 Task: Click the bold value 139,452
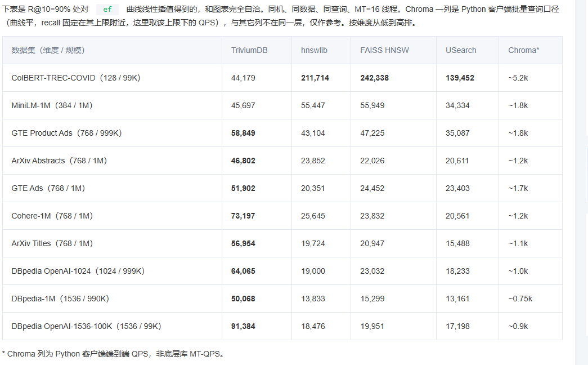pos(460,78)
